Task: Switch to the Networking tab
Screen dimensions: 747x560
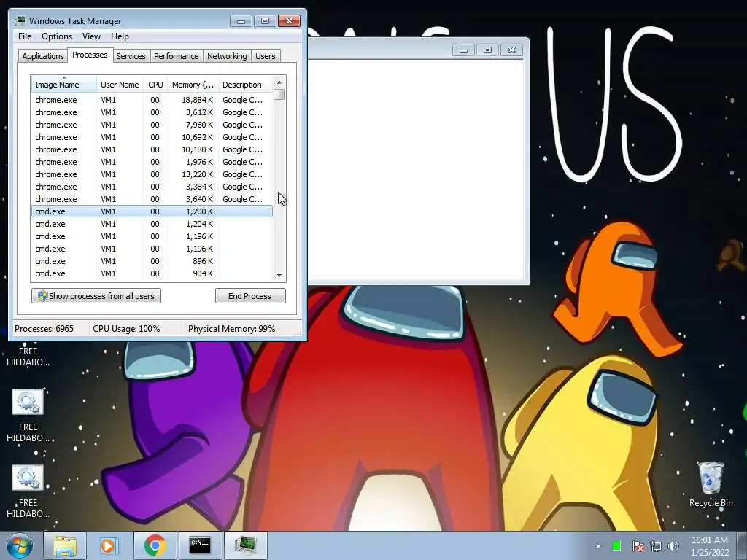Action: point(227,56)
